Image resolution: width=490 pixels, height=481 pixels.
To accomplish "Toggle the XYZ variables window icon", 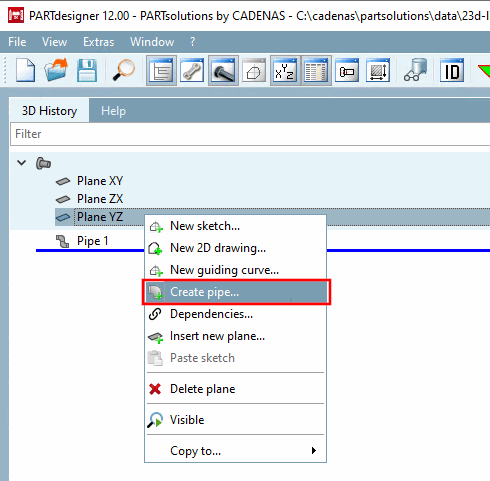I will (284, 71).
